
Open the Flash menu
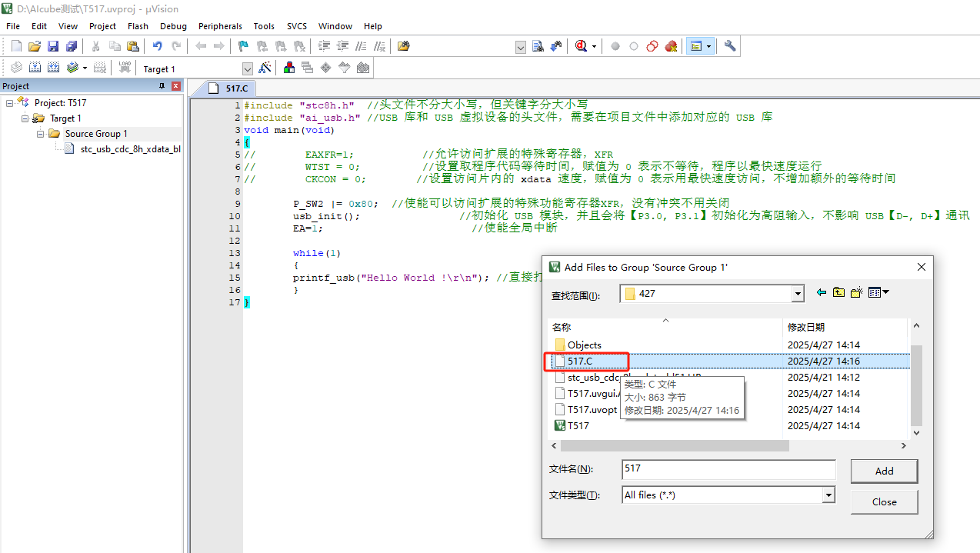point(138,25)
